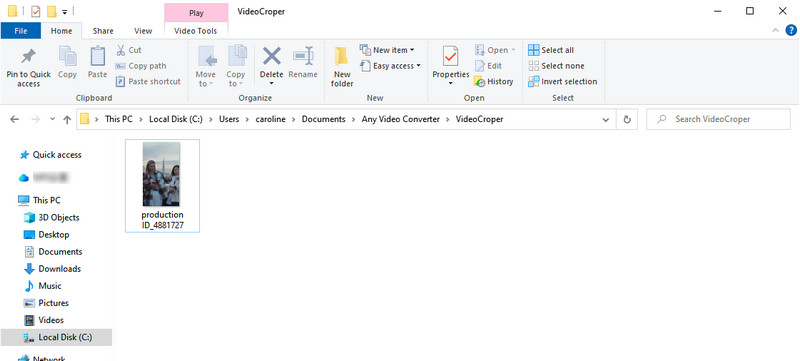This screenshot has width=800, height=361.
Task: Click Select all
Action: pyautogui.click(x=551, y=50)
